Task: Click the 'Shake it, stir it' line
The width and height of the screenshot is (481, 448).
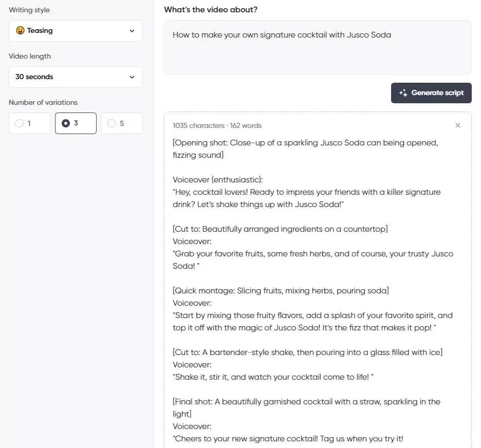Action: pos(273,377)
